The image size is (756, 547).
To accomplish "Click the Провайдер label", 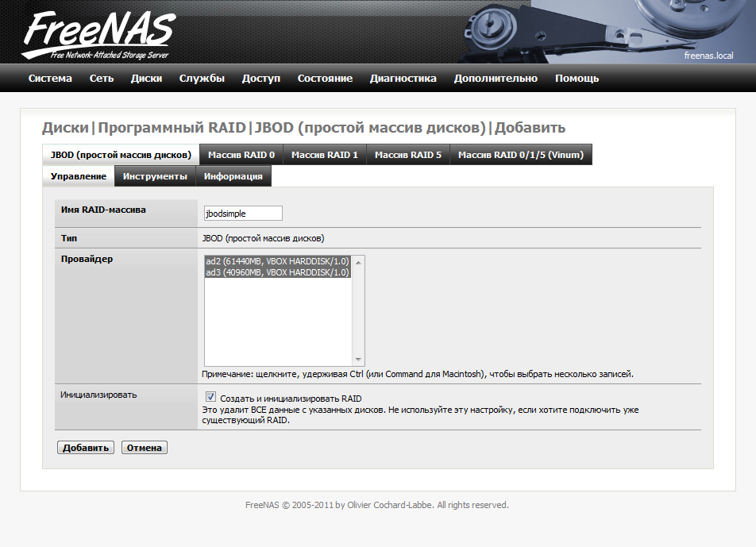I will [87, 259].
